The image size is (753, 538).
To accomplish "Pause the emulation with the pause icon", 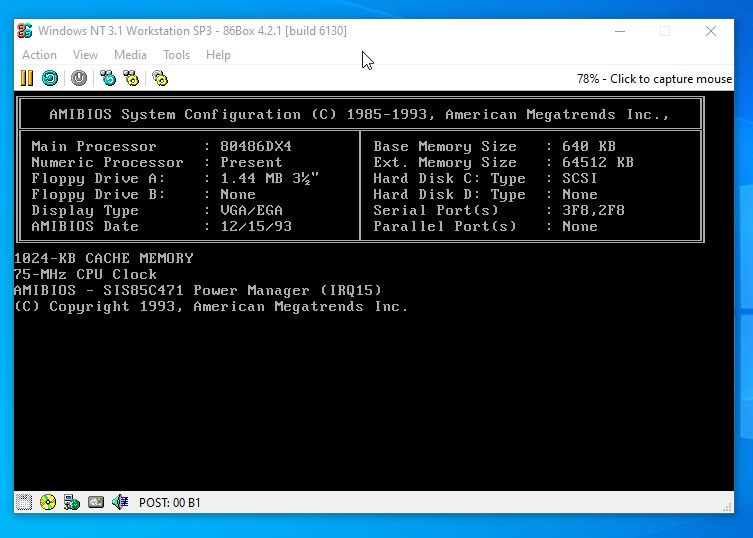I will coord(27,78).
